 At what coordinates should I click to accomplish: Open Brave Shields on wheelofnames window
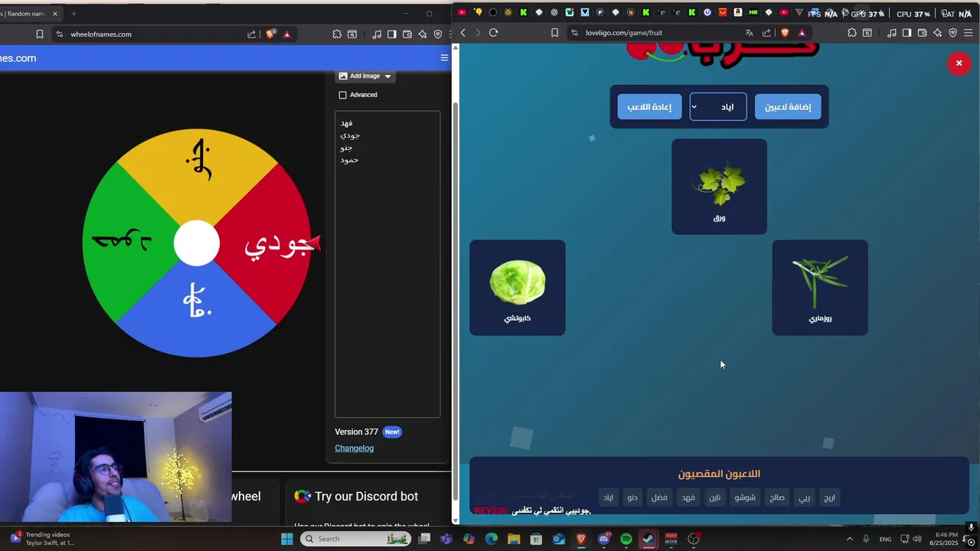pos(270,34)
